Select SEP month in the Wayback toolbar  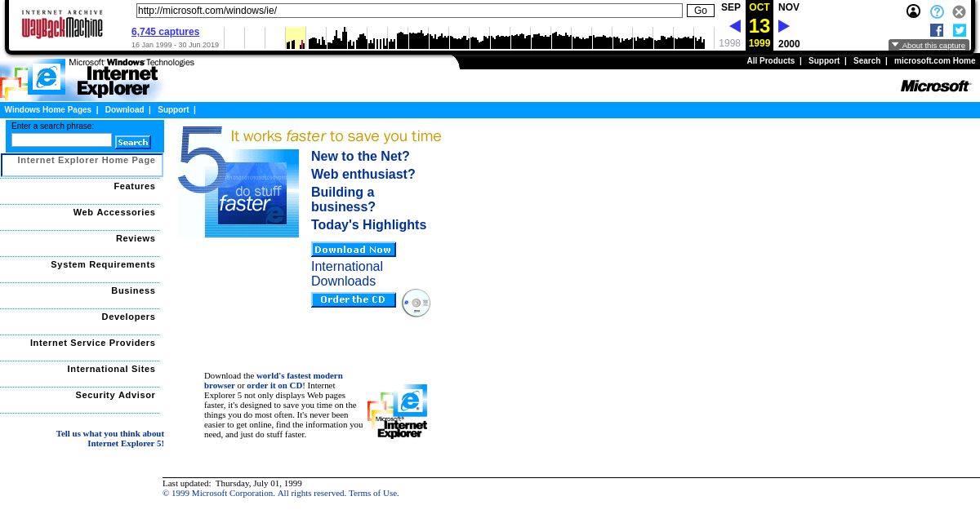pyautogui.click(x=731, y=7)
